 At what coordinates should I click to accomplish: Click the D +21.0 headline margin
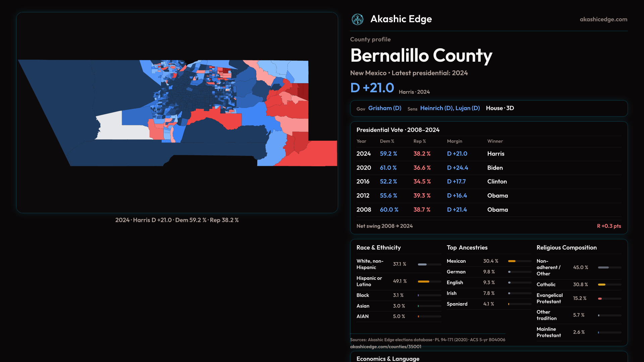tap(372, 88)
